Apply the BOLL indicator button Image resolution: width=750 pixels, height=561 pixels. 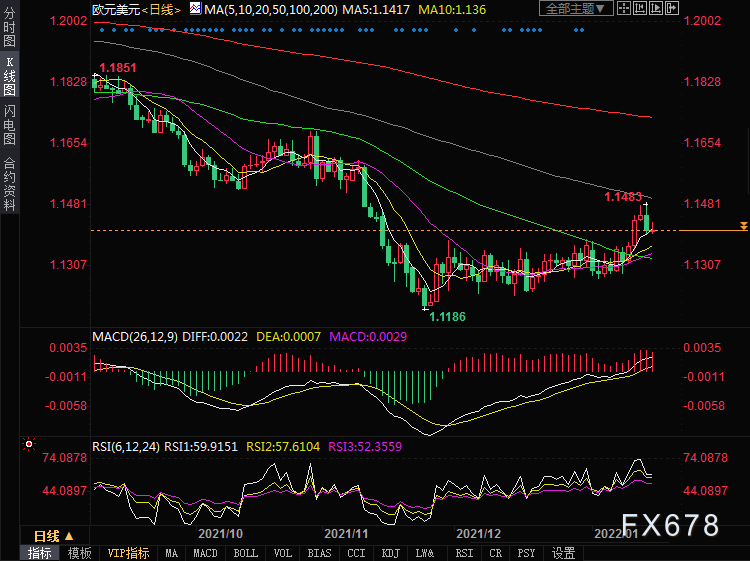click(245, 553)
